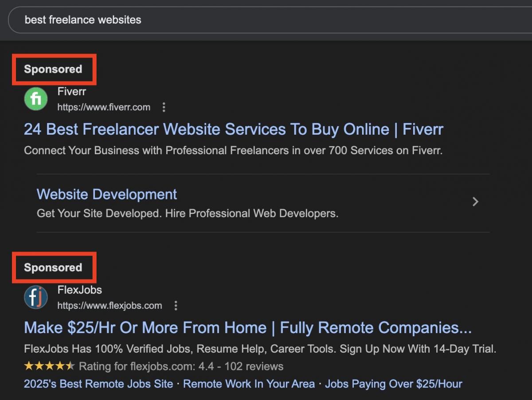Click the star rating for flexjobs.com

(49, 366)
